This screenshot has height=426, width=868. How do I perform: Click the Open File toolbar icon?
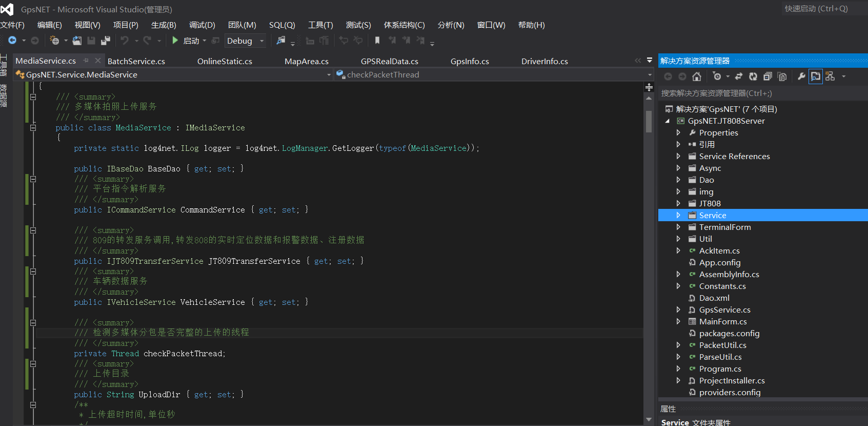pos(77,41)
